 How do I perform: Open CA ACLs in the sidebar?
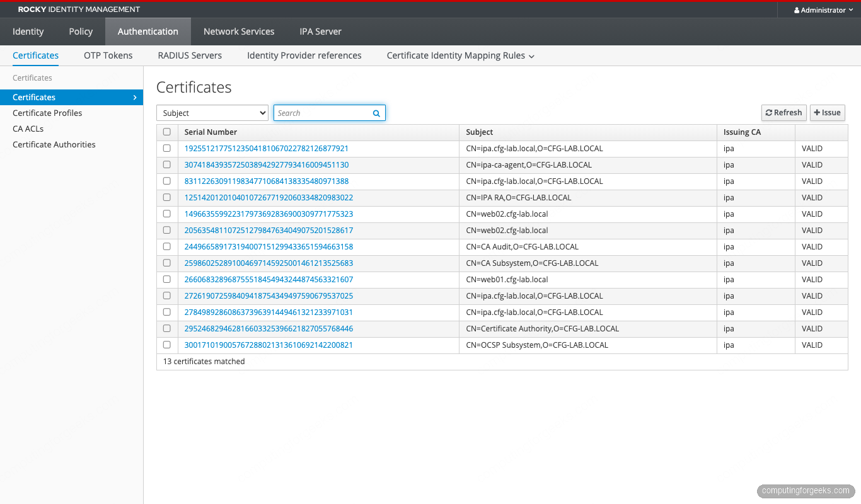coord(28,129)
